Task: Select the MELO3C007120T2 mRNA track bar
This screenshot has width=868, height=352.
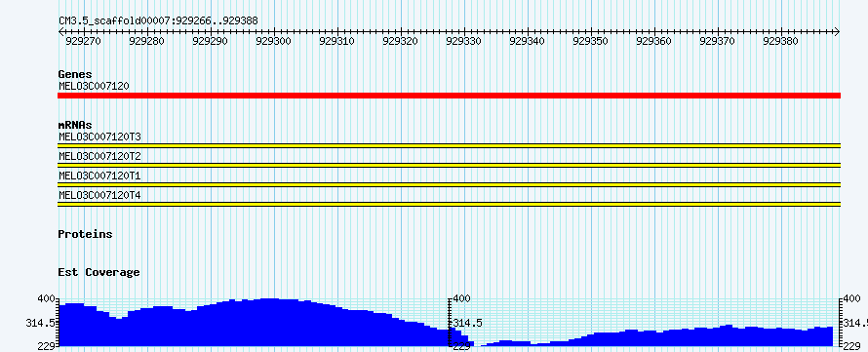Action: (x=449, y=165)
